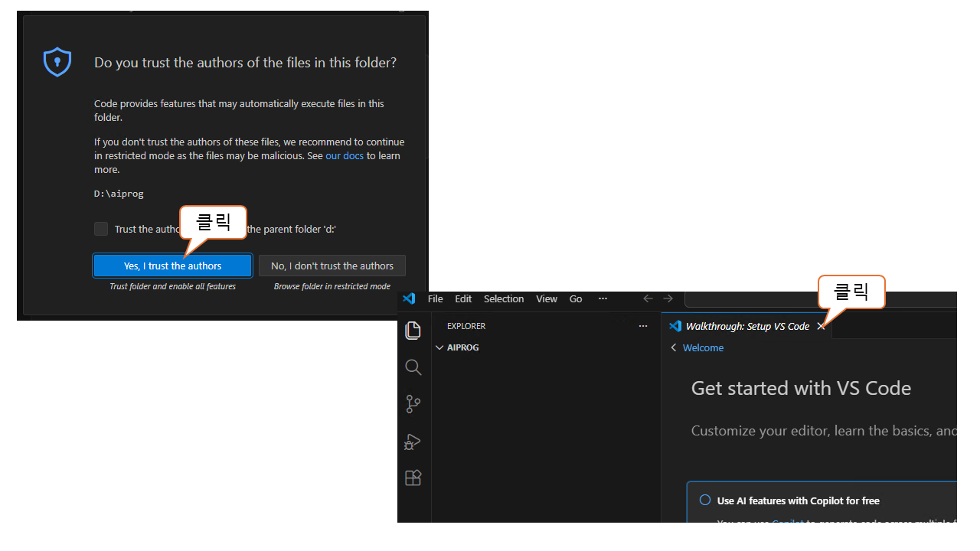Viewport: 980px width, 551px height.
Task: Open the 'our docs' link
Action: [x=345, y=155]
